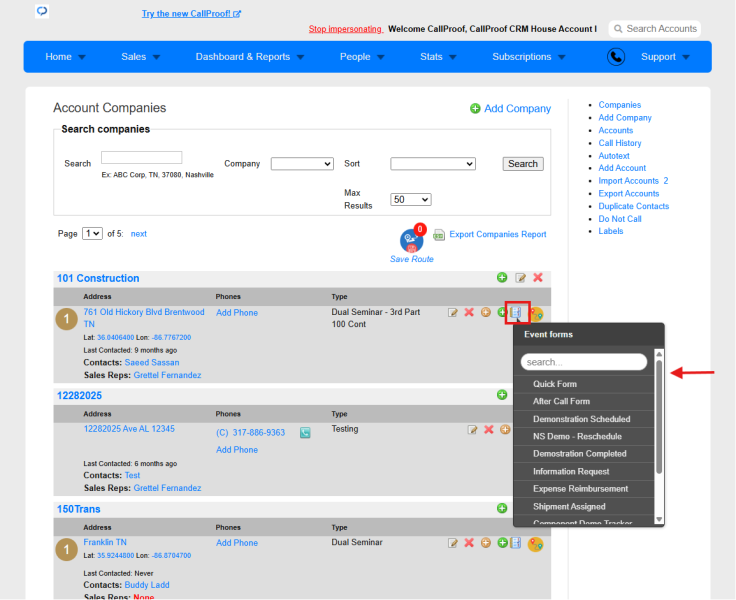
Task: Open event forms icon on 761 Old Hickory row
Action: tap(516, 312)
